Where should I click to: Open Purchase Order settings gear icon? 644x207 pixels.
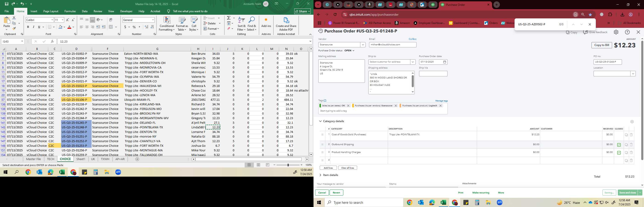[616, 32]
